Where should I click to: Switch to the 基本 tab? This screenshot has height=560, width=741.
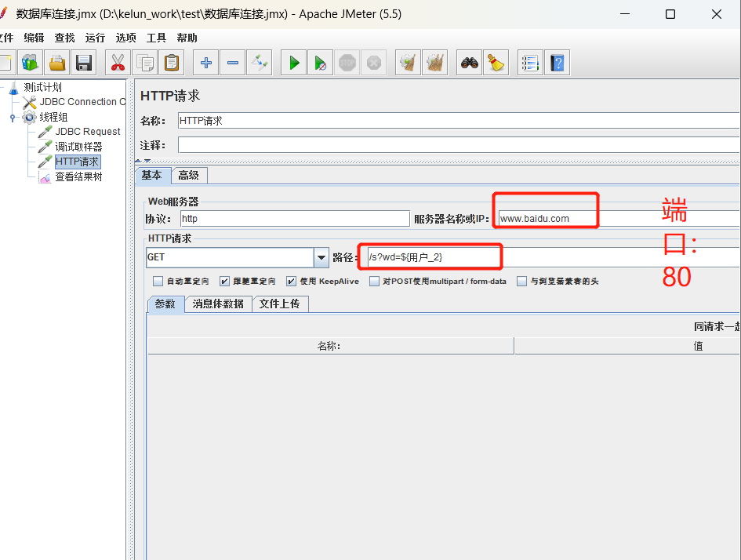coord(151,176)
